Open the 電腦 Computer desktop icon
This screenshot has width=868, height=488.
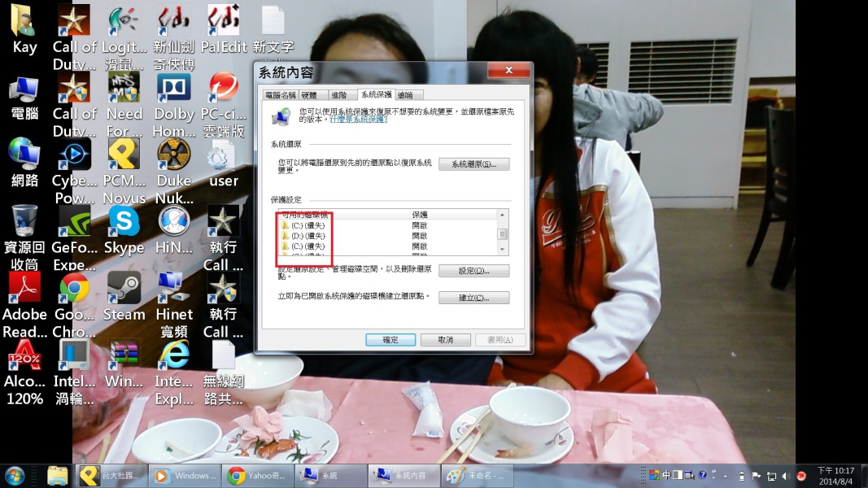24,98
